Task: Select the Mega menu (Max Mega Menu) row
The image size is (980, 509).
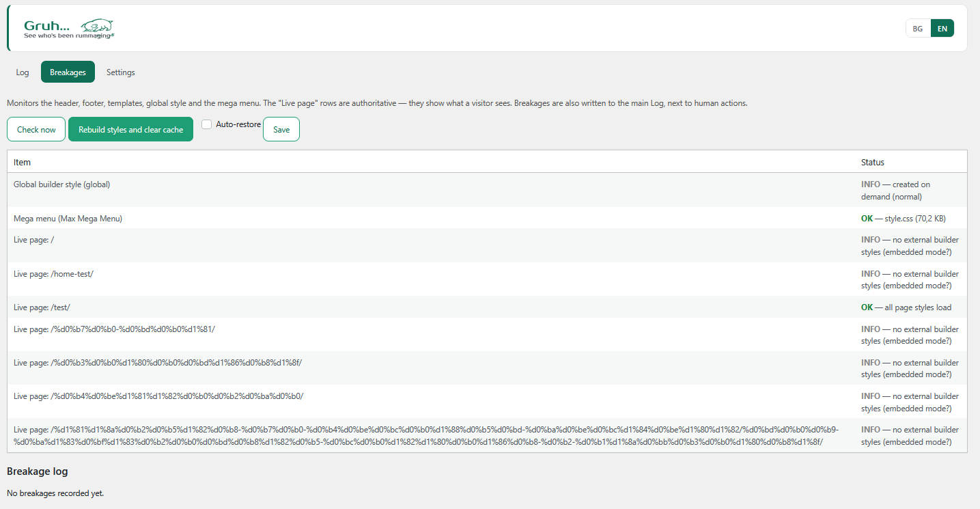Action: [x=487, y=219]
